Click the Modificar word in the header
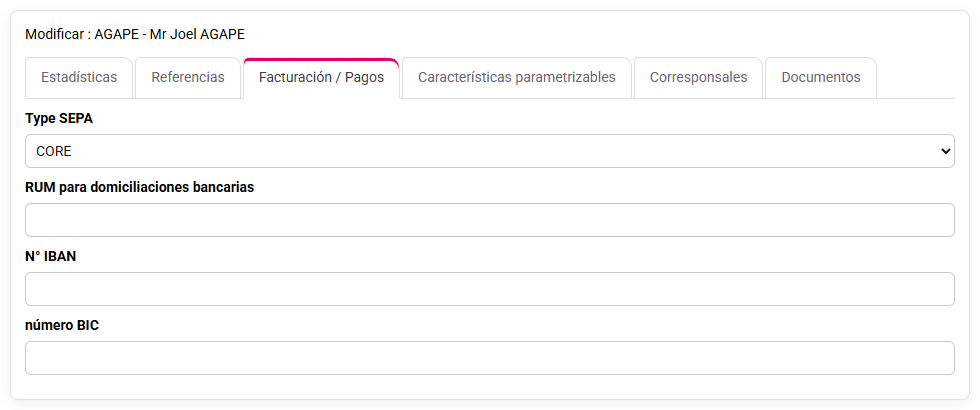980x410 pixels. pos(55,34)
